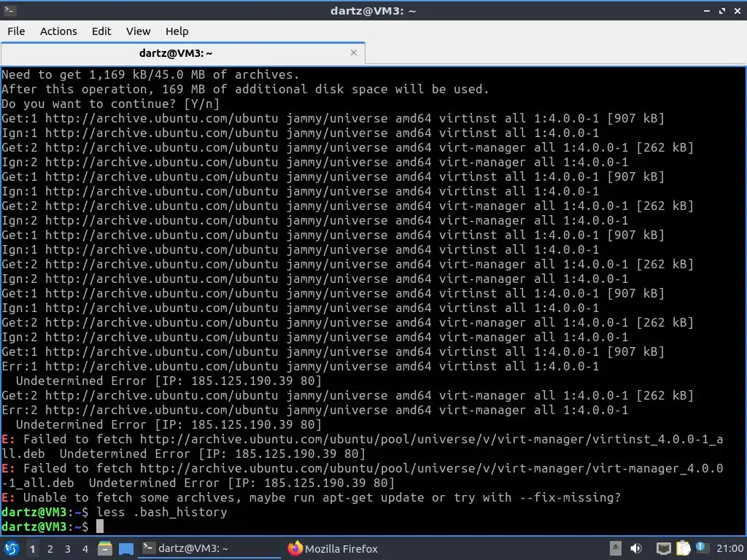Screen dimensions: 747x560
Task: Switch to Mozilla Firefox taskbar entry
Action: pos(341,549)
